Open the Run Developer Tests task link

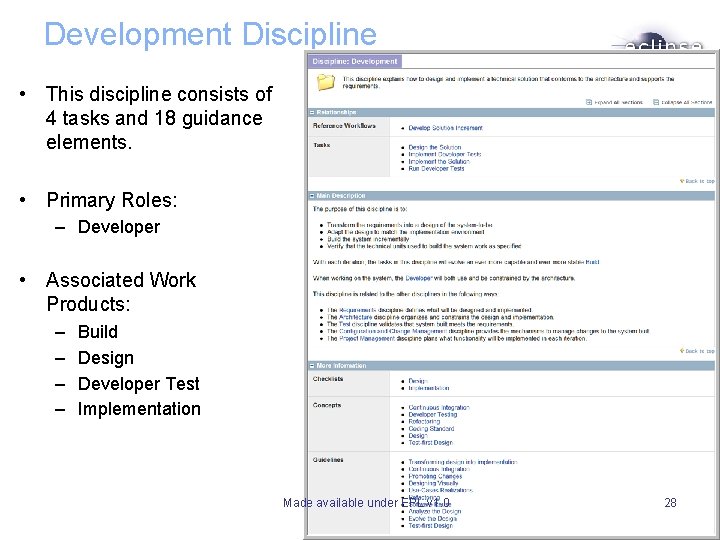click(436, 169)
